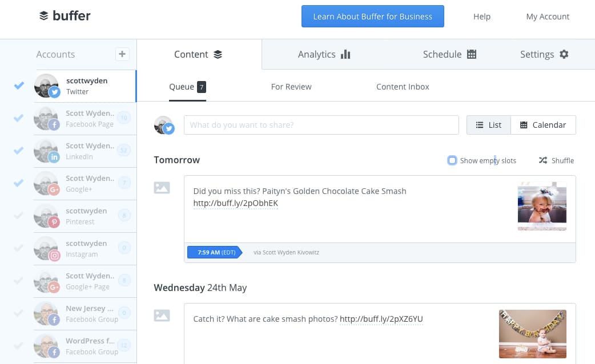Toggle the Google+ account checkmark
595x364 pixels.
pyautogui.click(x=19, y=183)
